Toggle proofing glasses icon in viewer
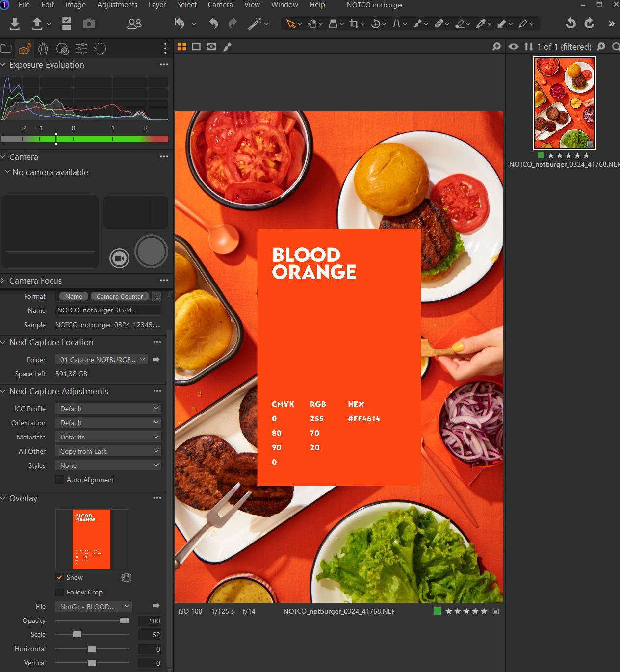The image size is (620, 672). pos(211,47)
